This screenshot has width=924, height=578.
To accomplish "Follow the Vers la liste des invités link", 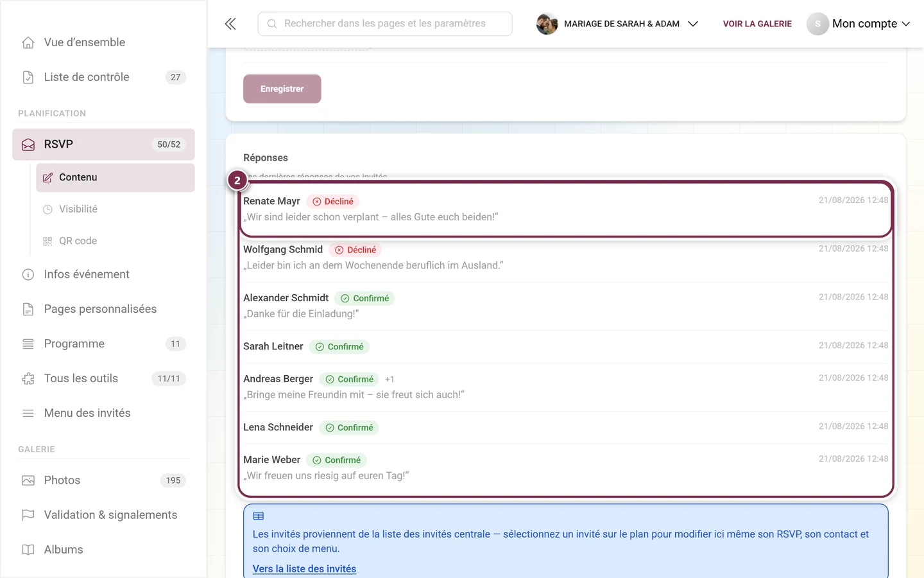I will tap(304, 569).
